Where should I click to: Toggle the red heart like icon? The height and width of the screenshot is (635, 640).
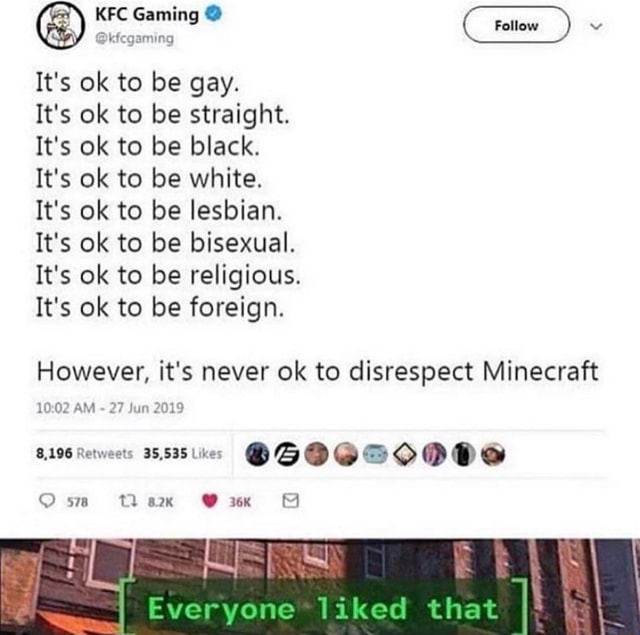[x=209, y=501]
